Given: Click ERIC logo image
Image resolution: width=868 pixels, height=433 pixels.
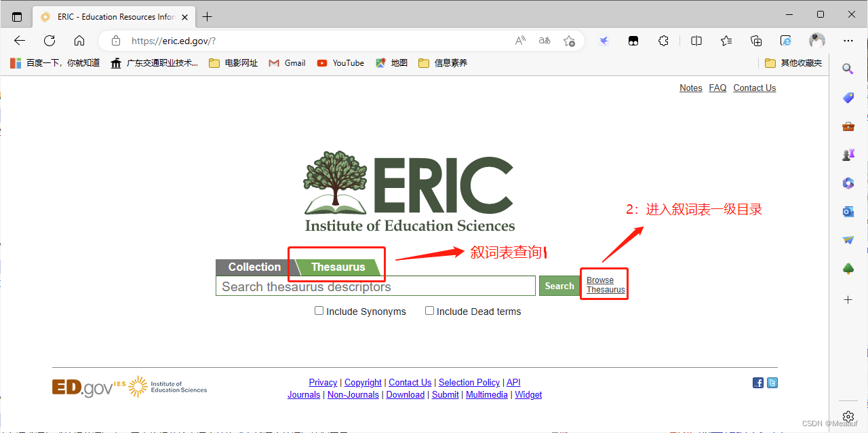Looking at the screenshot, I should [409, 191].
